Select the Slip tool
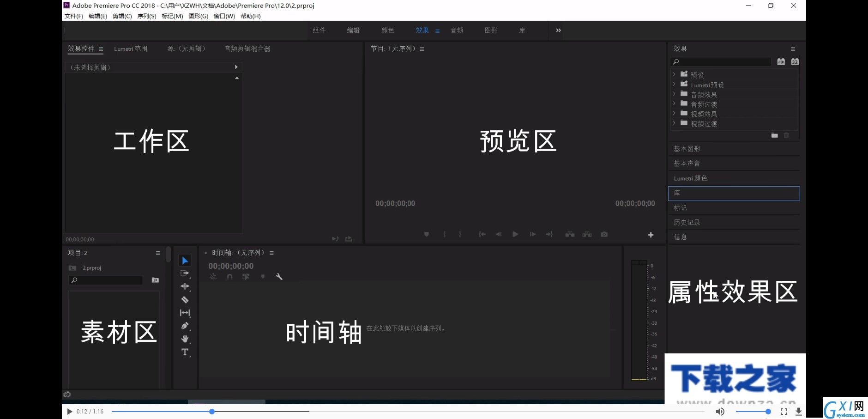 [185, 313]
